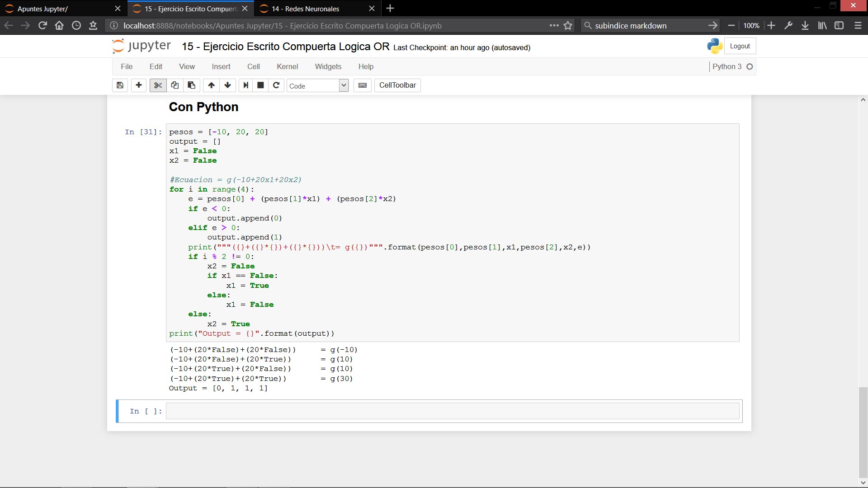Insert a cell below with the plus icon
Screen dimensions: 868x488
(x=139, y=85)
